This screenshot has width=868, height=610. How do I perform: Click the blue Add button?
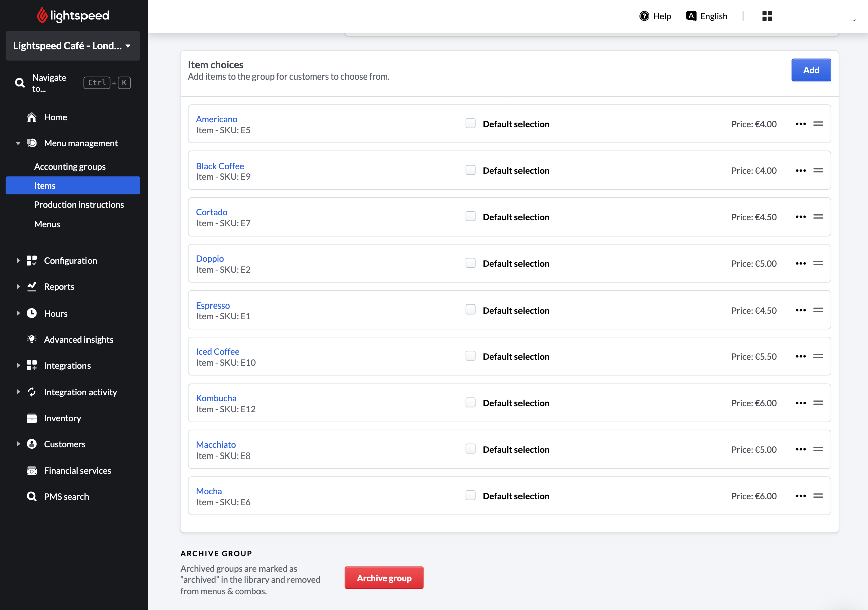[x=811, y=70]
